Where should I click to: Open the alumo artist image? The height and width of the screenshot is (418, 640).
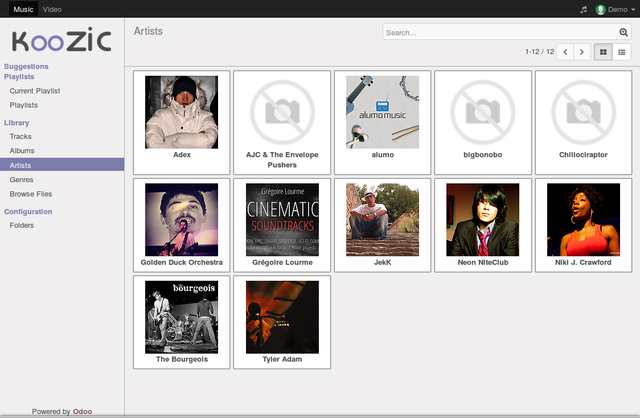(x=382, y=112)
